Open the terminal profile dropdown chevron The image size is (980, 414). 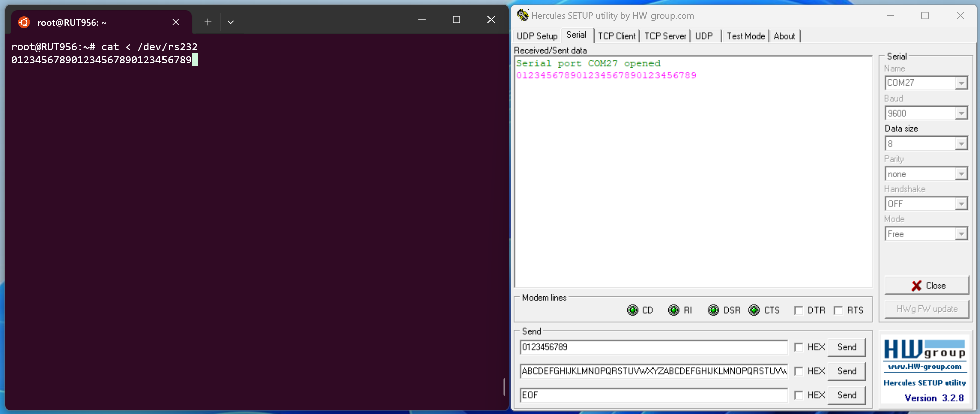[231, 22]
